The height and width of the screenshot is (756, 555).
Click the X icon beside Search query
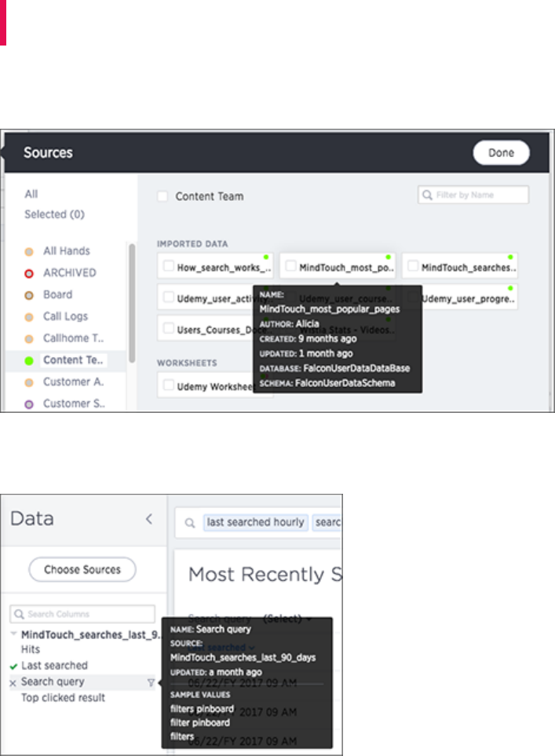[13, 683]
